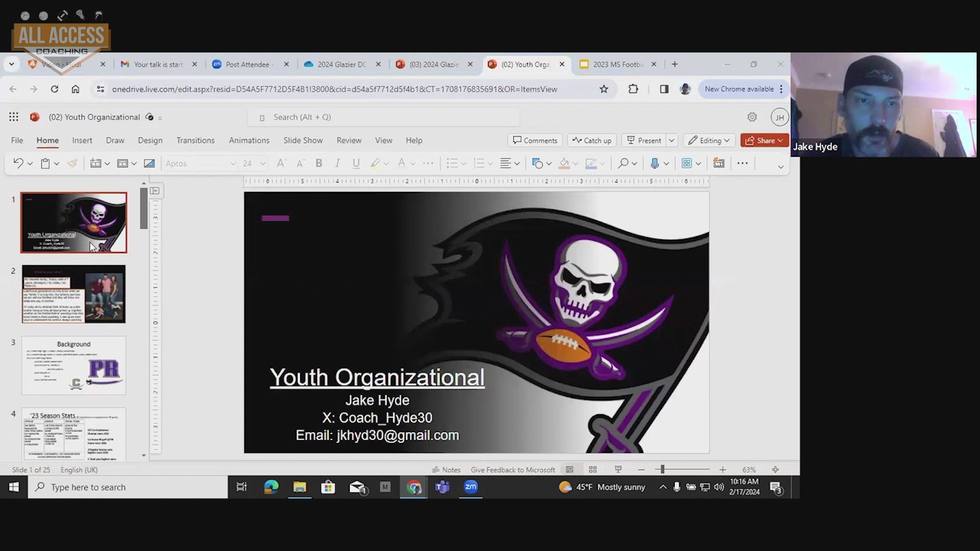Click the Paste clipboard icon
980x551 pixels.
click(45, 163)
